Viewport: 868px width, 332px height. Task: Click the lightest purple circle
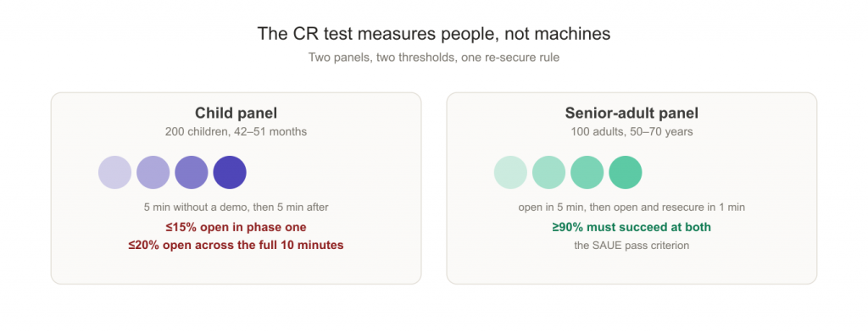click(114, 172)
